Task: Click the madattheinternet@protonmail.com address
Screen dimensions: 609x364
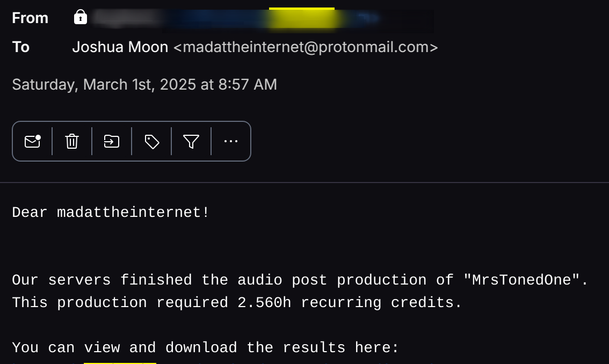Action: click(x=306, y=47)
